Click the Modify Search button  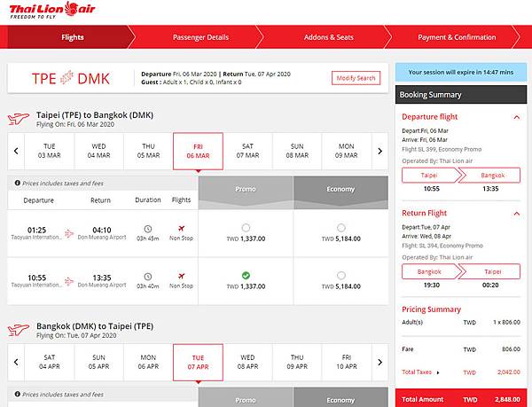click(x=356, y=78)
